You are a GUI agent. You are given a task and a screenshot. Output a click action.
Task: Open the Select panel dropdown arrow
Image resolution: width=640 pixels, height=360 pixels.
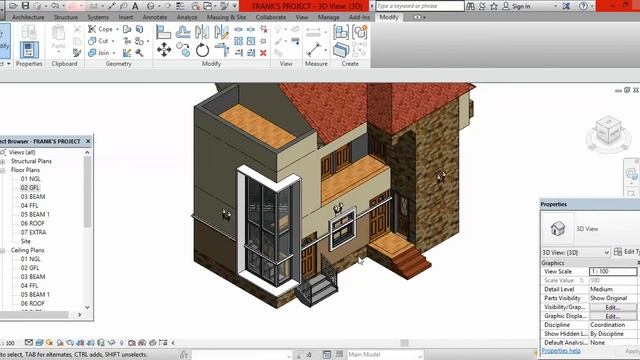(x=9, y=64)
